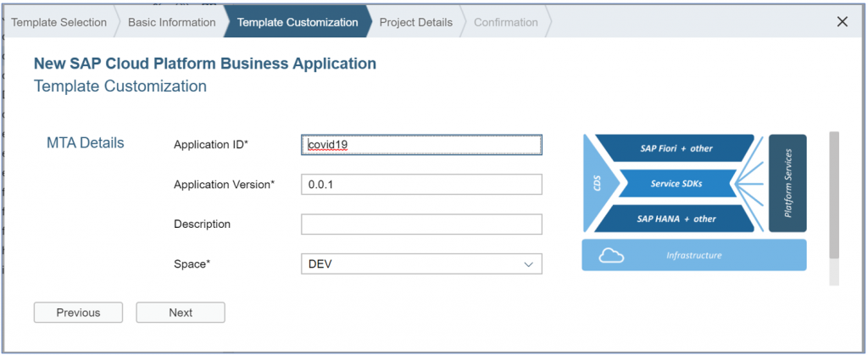This screenshot has width=868, height=355.
Task: Click the 'Description' label
Action: 202,225
